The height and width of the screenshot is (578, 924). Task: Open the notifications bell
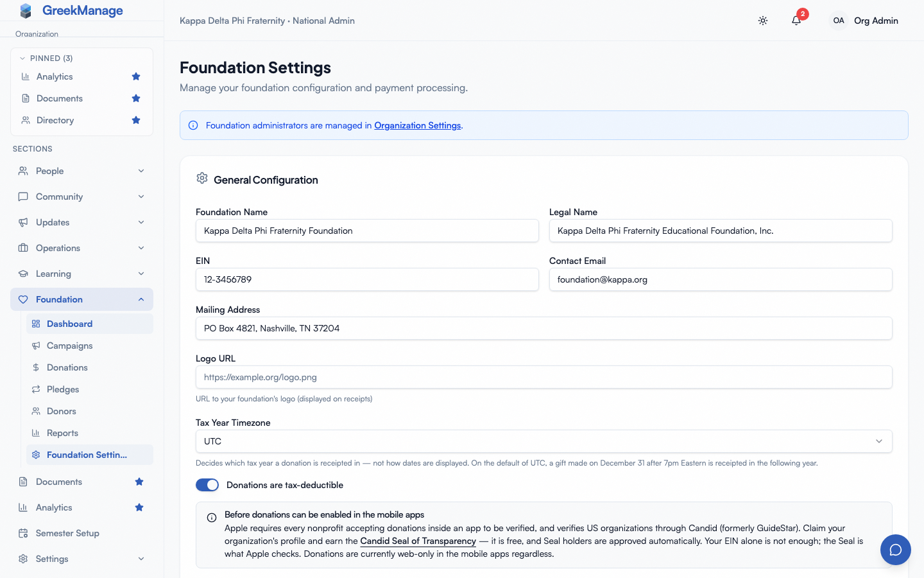click(796, 21)
